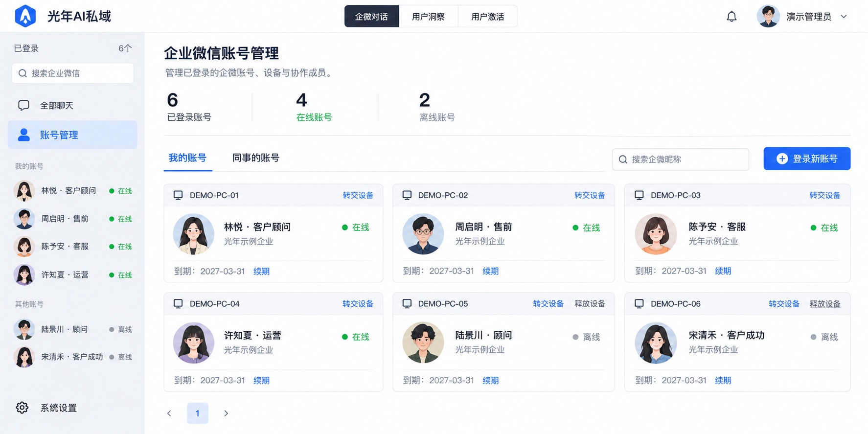Switch to 用户激活 tab

pyautogui.click(x=488, y=17)
